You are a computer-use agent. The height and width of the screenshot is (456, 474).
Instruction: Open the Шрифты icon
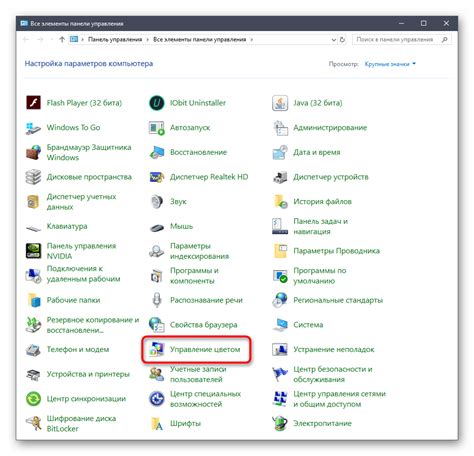click(x=157, y=423)
